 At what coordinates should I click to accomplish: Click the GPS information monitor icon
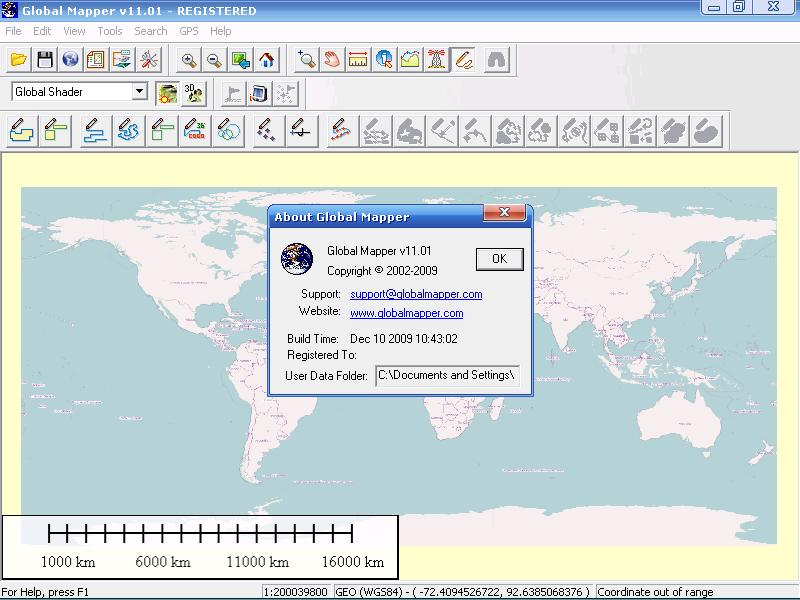(x=259, y=93)
